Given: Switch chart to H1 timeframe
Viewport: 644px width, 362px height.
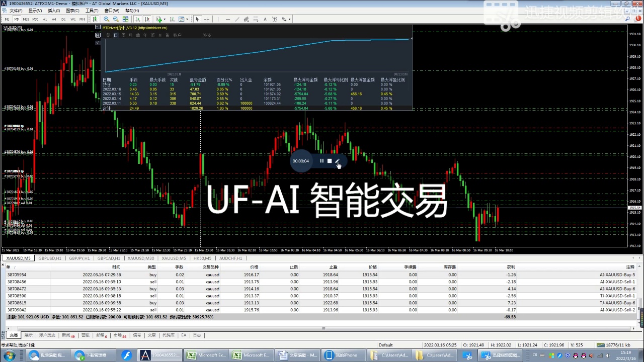Looking at the screenshot, I should point(45,19).
